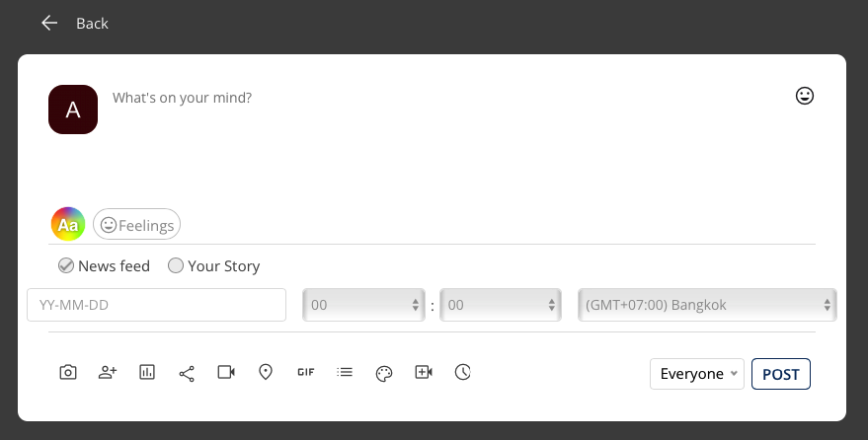The height and width of the screenshot is (440, 868).
Task: Go Back using the arrow link
Action: 75,24
